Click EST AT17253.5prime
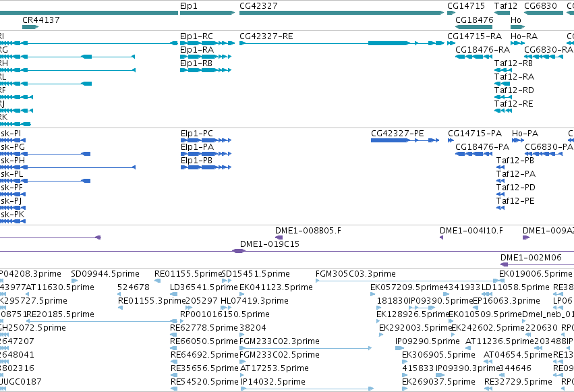 click(243, 375)
